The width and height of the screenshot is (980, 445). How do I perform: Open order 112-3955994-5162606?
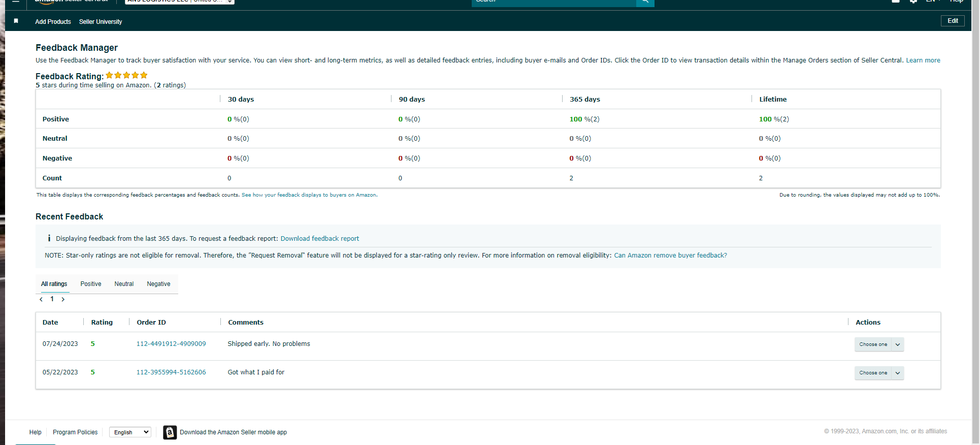click(x=171, y=372)
